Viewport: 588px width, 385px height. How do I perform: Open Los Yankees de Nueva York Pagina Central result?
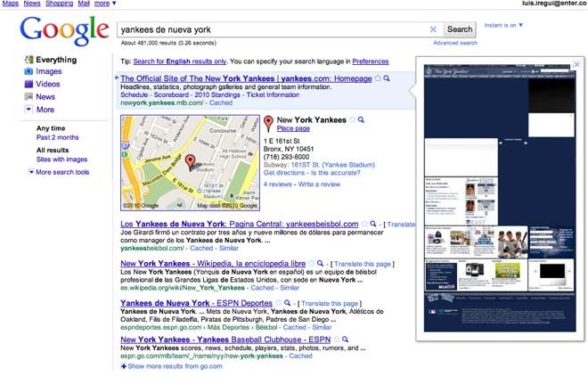pos(240,224)
